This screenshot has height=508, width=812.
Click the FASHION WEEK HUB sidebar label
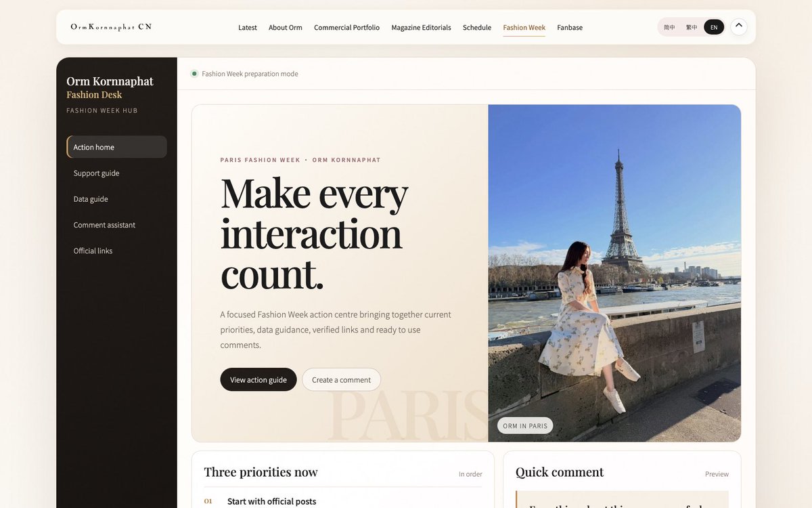[x=102, y=110]
